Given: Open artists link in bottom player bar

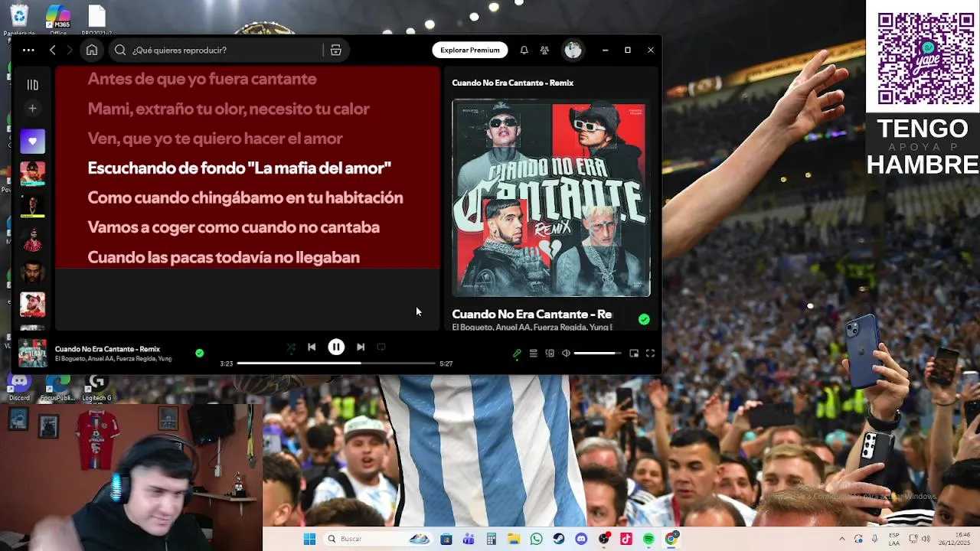Looking at the screenshot, I should [x=113, y=358].
